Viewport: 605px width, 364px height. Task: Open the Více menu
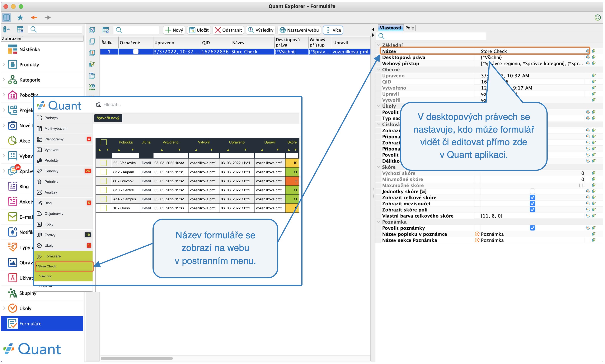[x=333, y=30]
